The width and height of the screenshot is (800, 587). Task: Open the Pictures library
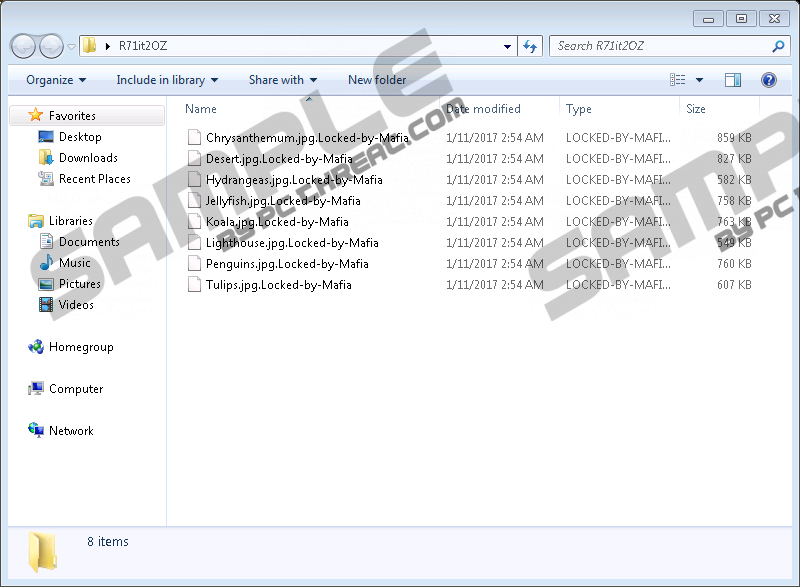(80, 284)
